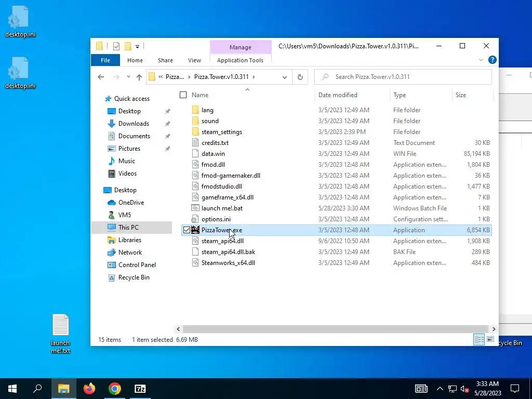Open 7-Zip from the taskbar
Viewport: 532px width, 399px height.
[x=140, y=389]
